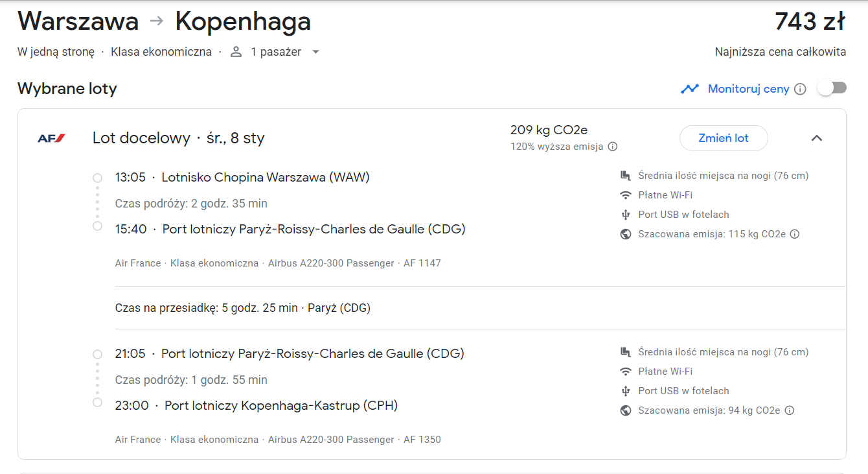868x474 pixels.
Task: Click Średnia ilość miejsca na nogi for AF 1147
Action: tap(724, 176)
